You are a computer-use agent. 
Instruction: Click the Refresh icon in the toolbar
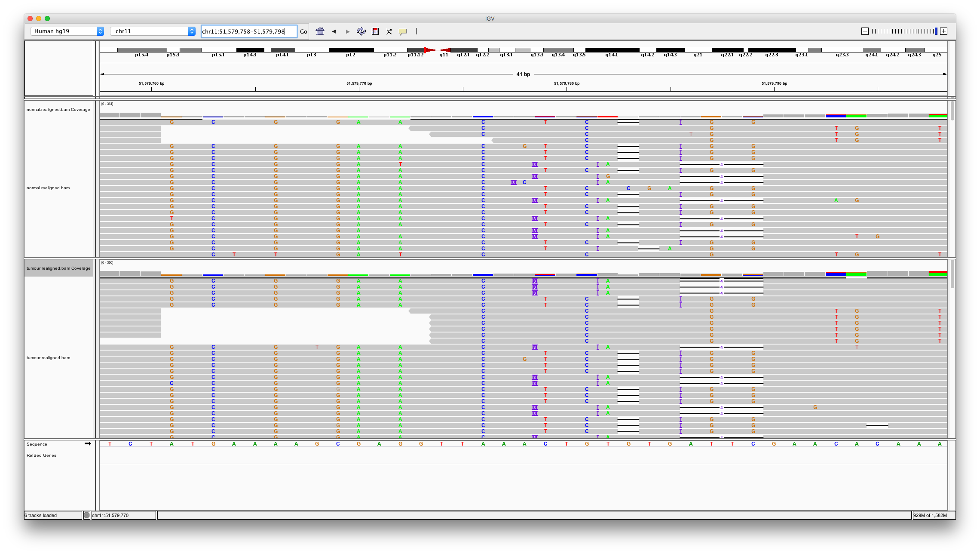361,31
